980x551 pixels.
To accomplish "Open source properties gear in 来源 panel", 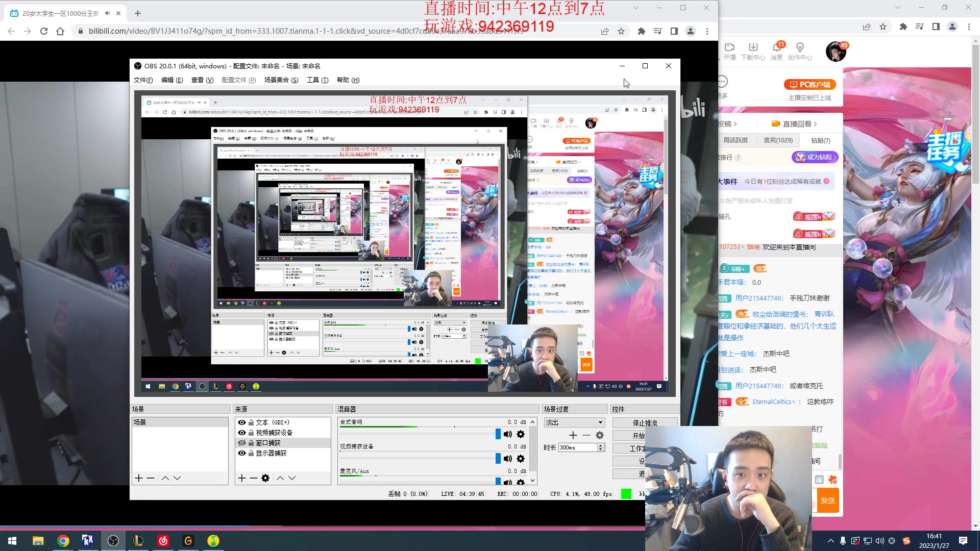I will (x=265, y=478).
